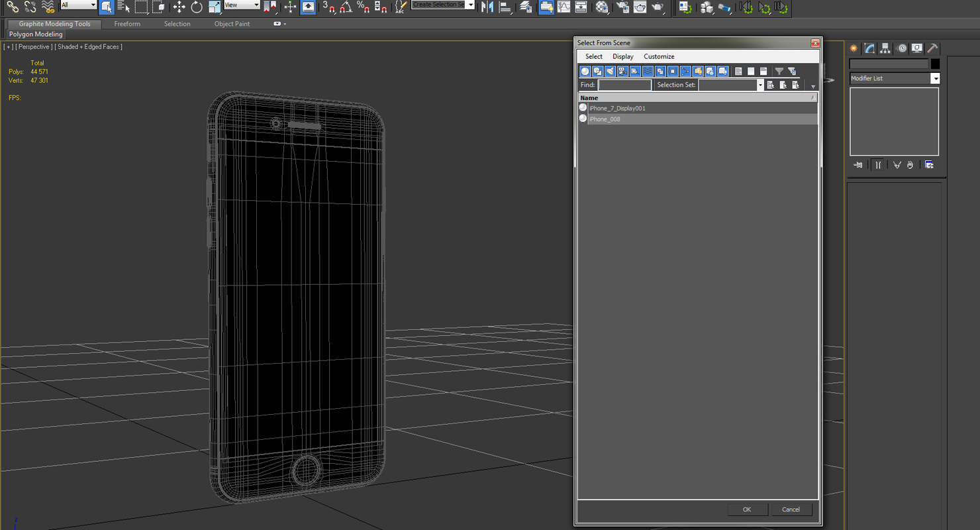Click the black object color swatch
The height and width of the screenshot is (530, 980).
(935, 64)
